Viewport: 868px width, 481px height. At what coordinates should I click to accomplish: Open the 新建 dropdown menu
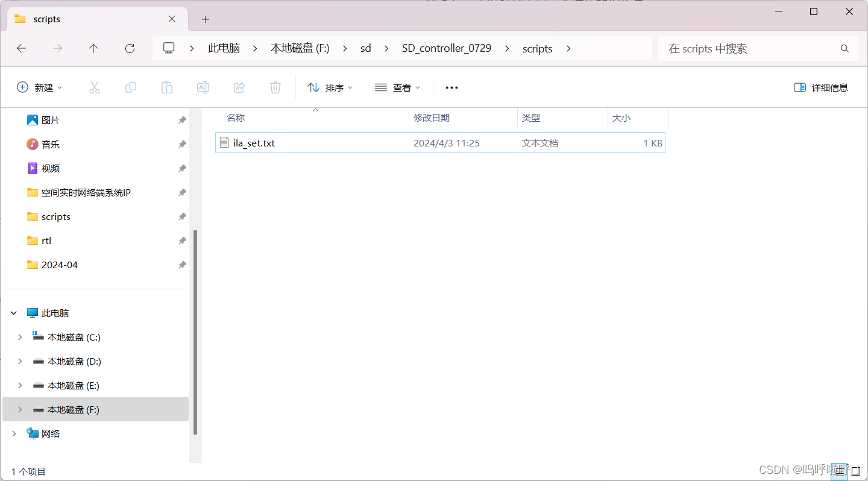pyautogui.click(x=39, y=87)
